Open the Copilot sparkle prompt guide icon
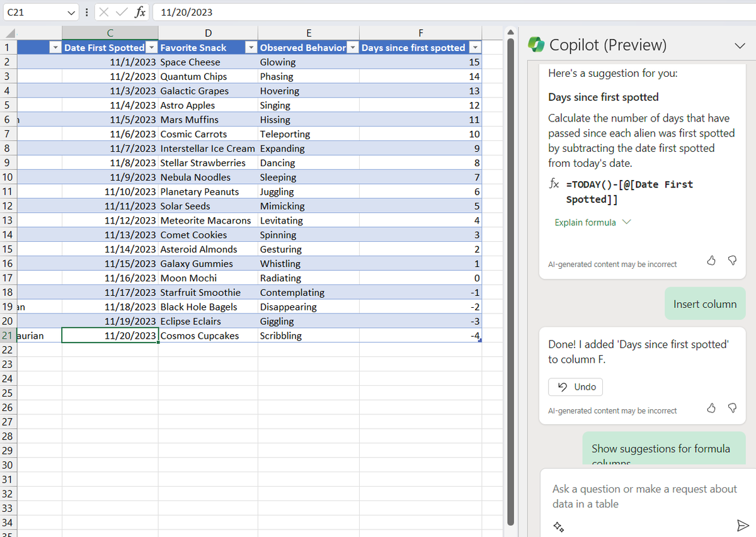Image resolution: width=756 pixels, height=537 pixels. pos(558,526)
